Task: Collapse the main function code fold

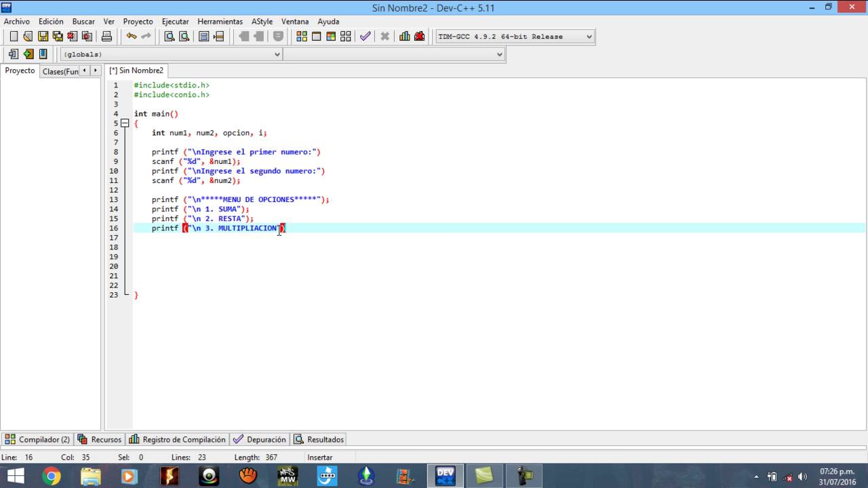Action: [x=125, y=123]
